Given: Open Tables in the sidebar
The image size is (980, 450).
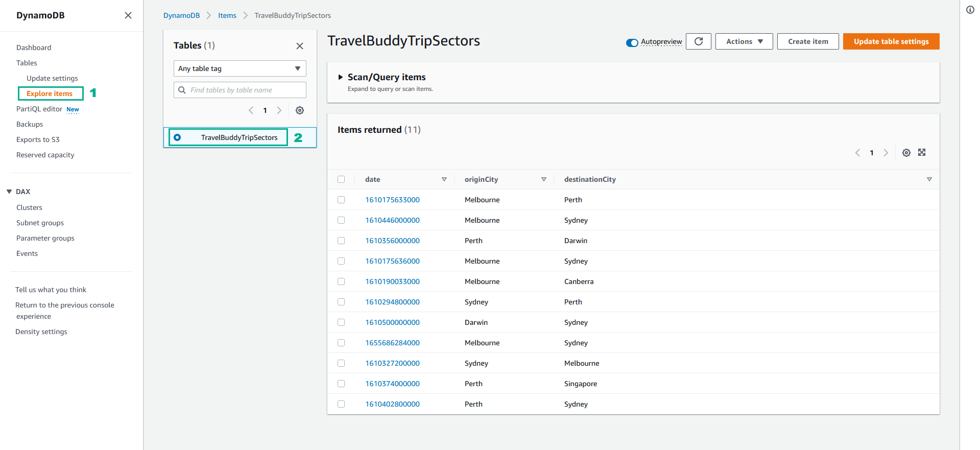Looking at the screenshot, I should click(x=27, y=63).
